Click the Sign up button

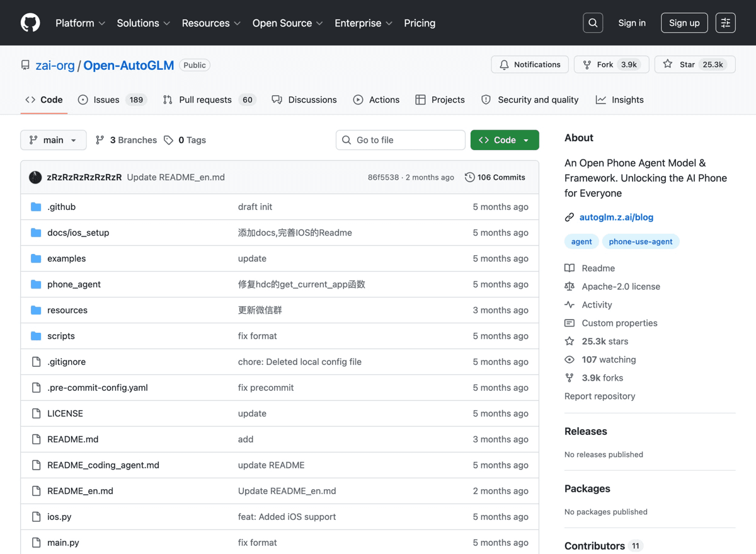pyautogui.click(x=684, y=23)
